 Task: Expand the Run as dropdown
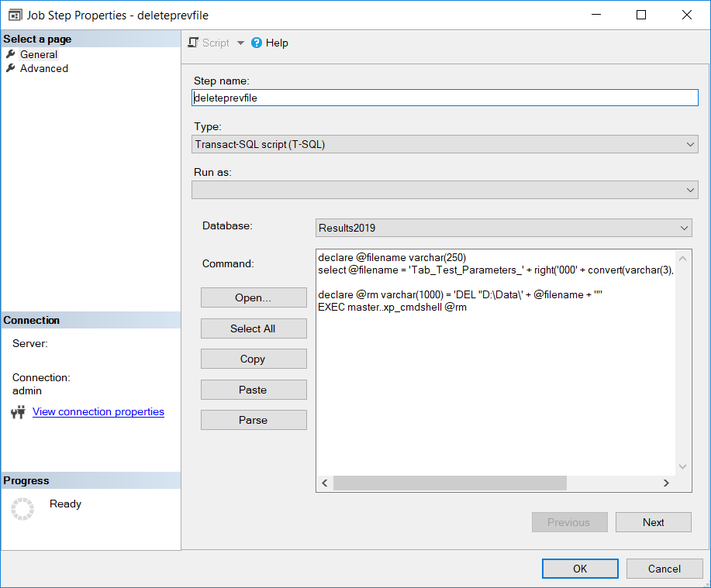(x=689, y=190)
